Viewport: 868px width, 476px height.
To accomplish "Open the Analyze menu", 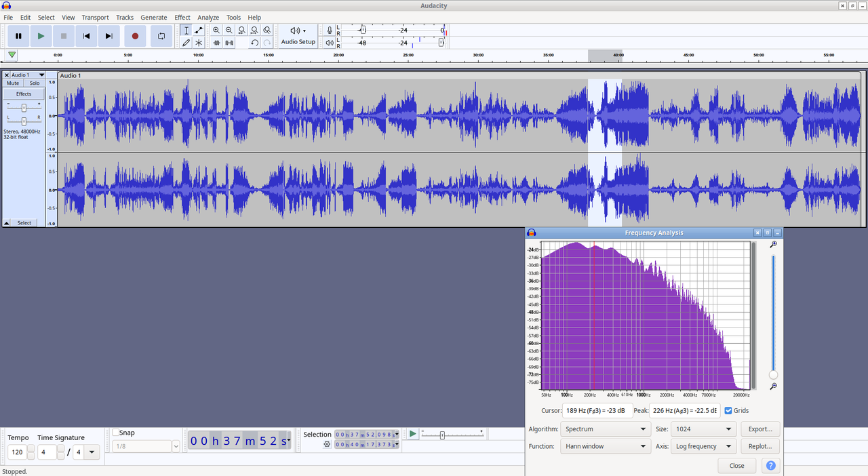I will pos(208,18).
